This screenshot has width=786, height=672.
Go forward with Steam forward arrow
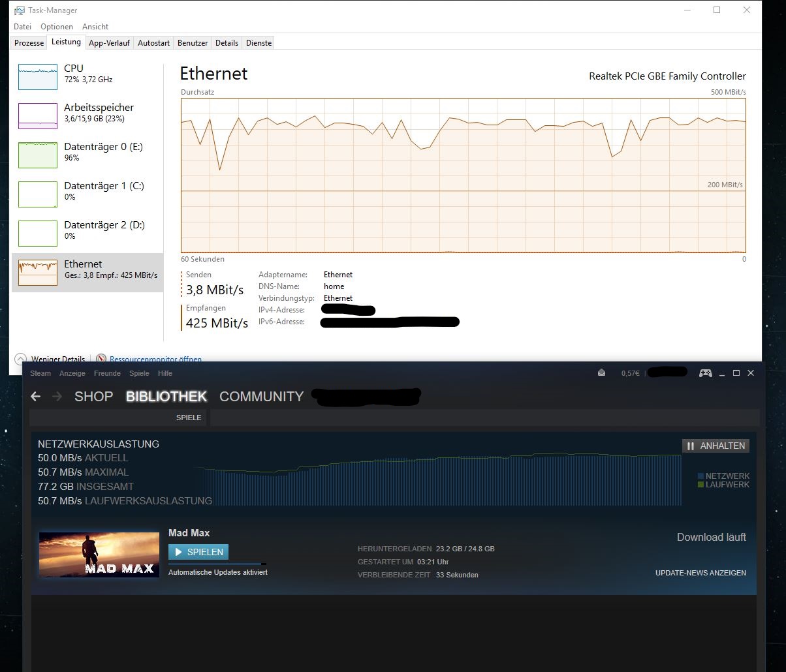click(57, 396)
